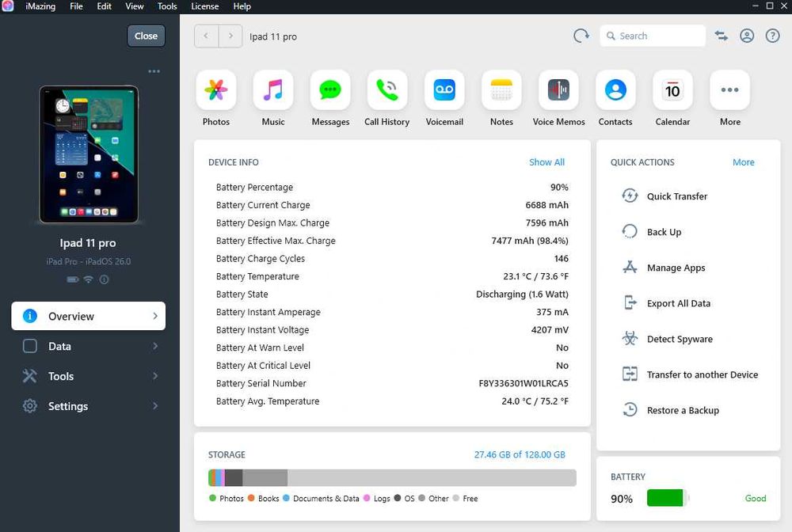The width and height of the screenshot is (792, 532).
Task: Open the Messages app icon
Action: tap(330, 90)
